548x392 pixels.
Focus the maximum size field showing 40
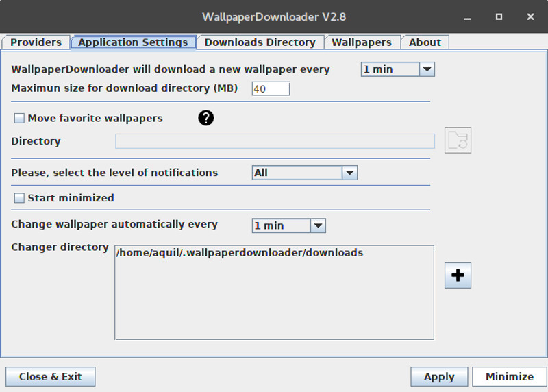click(x=271, y=89)
